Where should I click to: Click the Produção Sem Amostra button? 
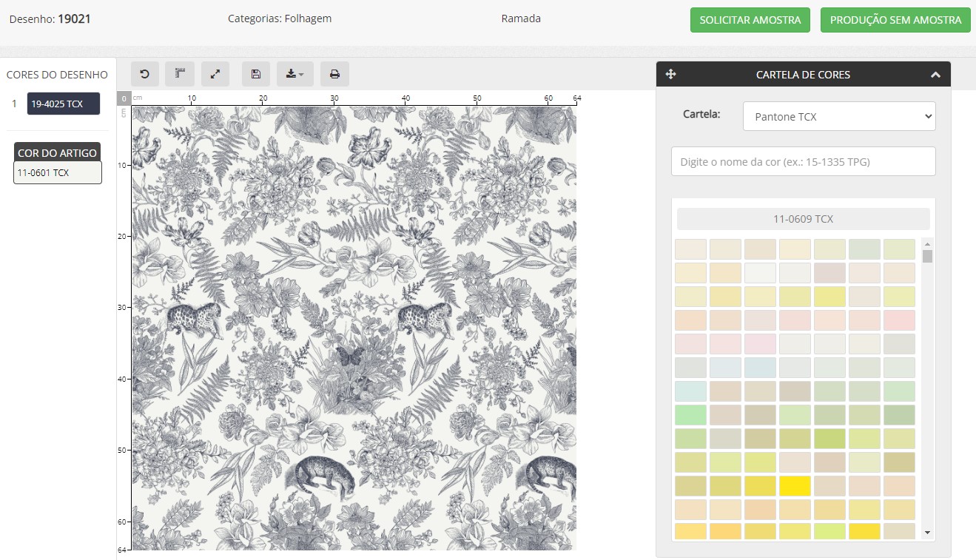pyautogui.click(x=895, y=20)
